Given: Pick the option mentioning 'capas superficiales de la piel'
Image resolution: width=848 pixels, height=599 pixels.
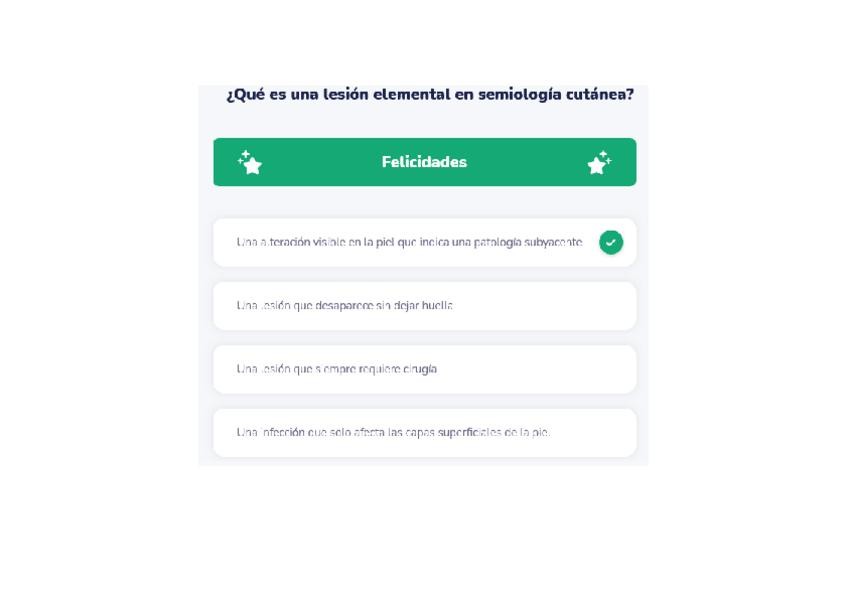Looking at the screenshot, I should tap(393, 433).
